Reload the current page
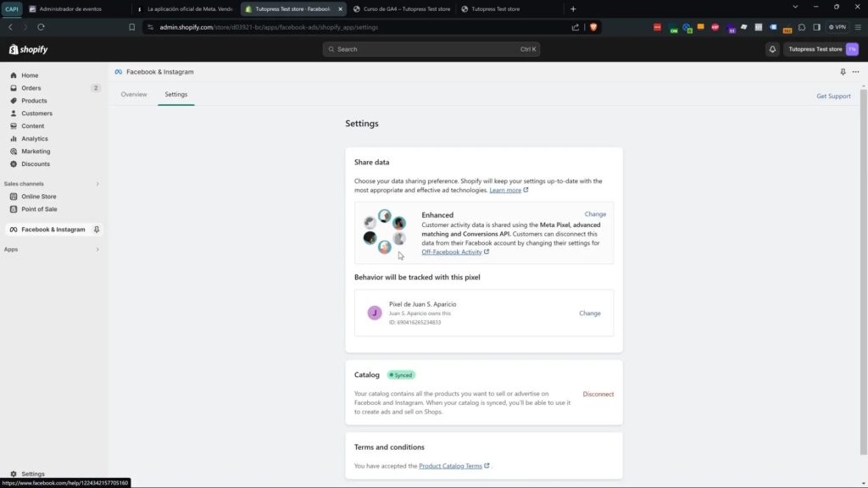Screen dimensions: 868x488 pos(41,27)
